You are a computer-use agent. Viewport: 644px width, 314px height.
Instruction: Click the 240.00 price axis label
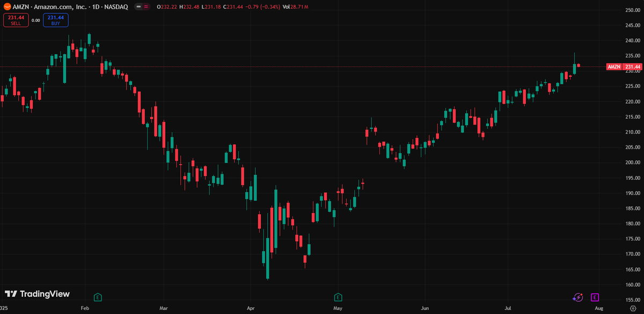pos(632,40)
